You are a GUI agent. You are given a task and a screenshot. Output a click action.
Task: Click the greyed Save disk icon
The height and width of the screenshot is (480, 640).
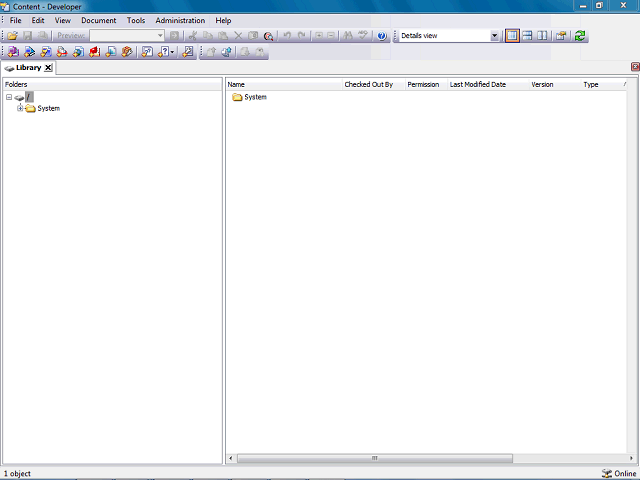pyautogui.click(x=27, y=36)
